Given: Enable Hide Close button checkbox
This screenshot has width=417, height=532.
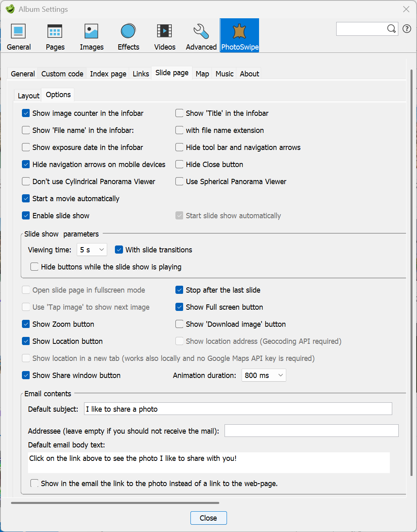Looking at the screenshot, I should click(x=179, y=165).
